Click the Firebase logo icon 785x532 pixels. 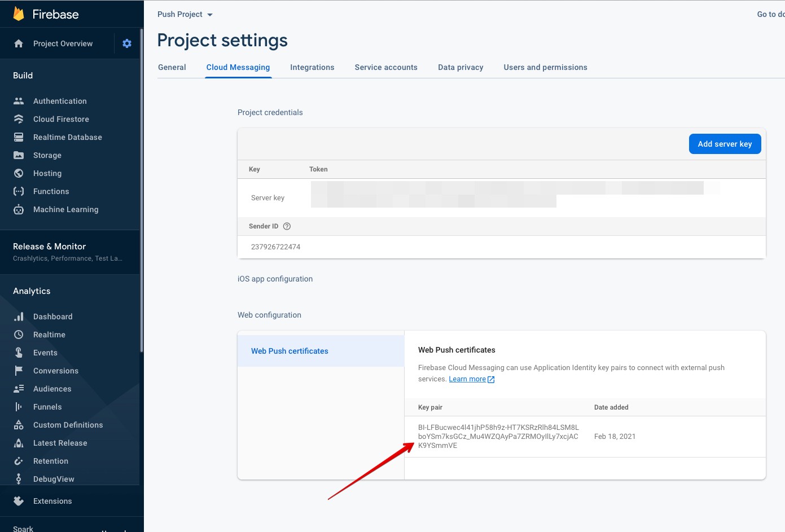pyautogui.click(x=19, y=14)
